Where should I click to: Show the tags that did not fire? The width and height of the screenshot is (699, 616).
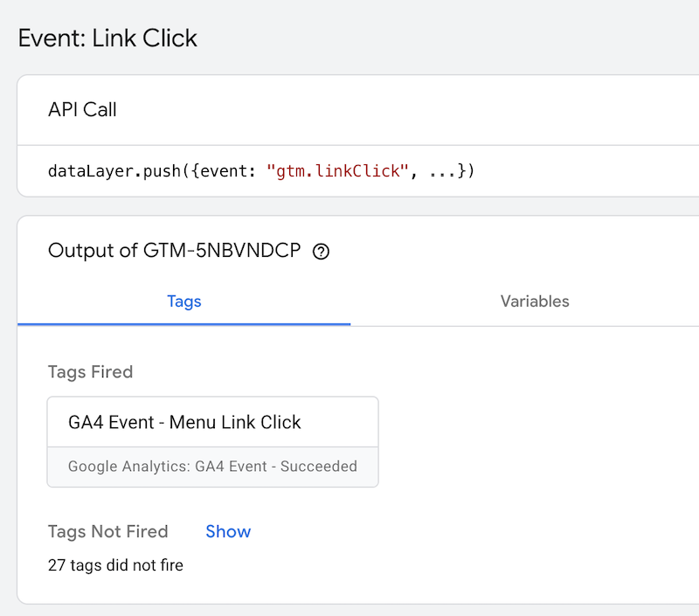228,531
